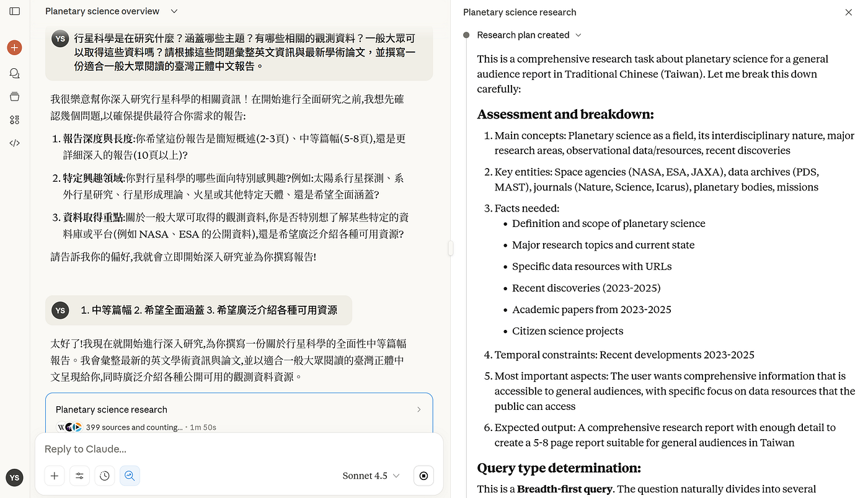868x498 pixels.
Task: Close the Planetary science research side panel
Action: [849, 12]
